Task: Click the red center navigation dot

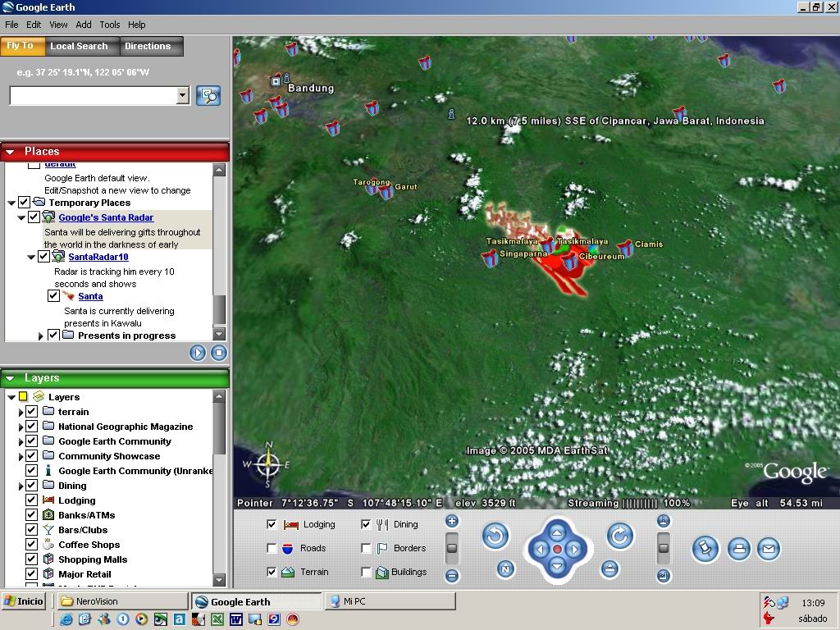Action: (557, 549)
